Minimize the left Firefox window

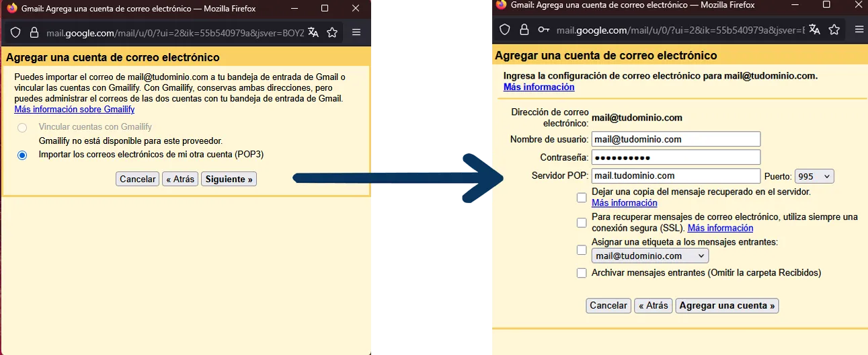pyautogui.click(x=294, y=8)
